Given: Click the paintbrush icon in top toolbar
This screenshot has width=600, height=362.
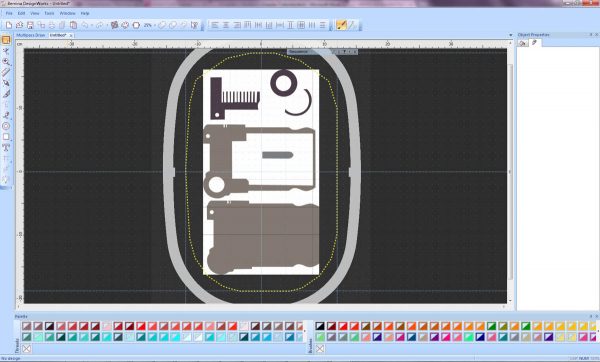Looking at the screenshot, I should 341,25.
